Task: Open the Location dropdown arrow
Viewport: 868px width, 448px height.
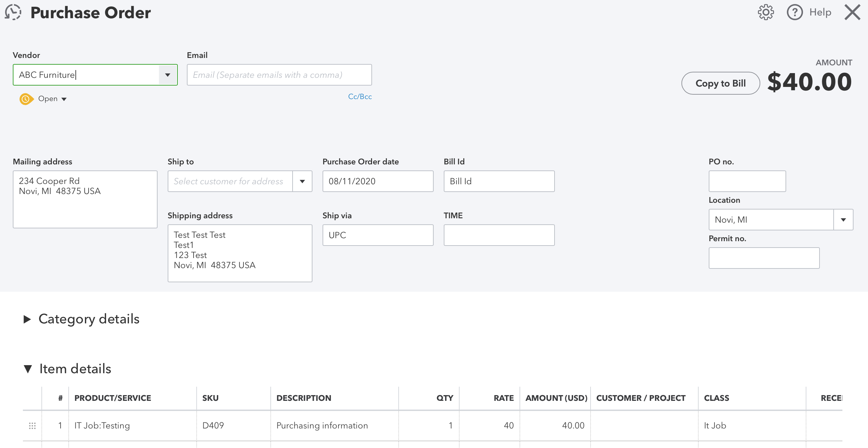Action: [x=843, y=220]
